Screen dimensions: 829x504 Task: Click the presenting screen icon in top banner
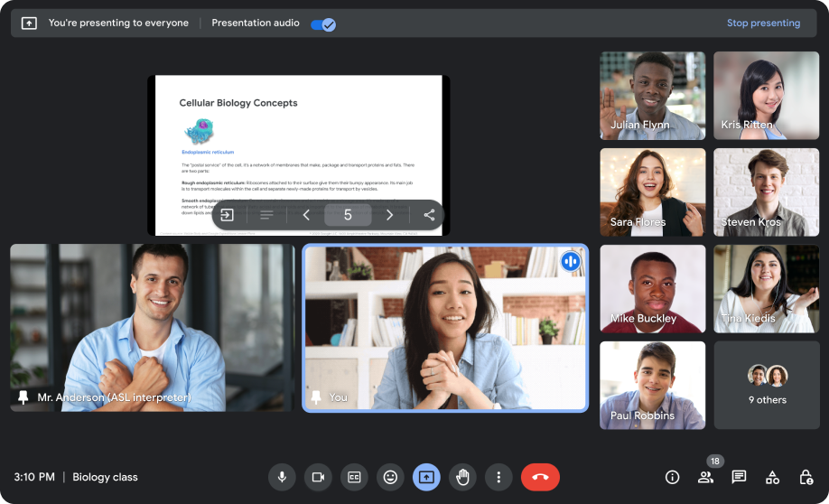pos(29,23)
